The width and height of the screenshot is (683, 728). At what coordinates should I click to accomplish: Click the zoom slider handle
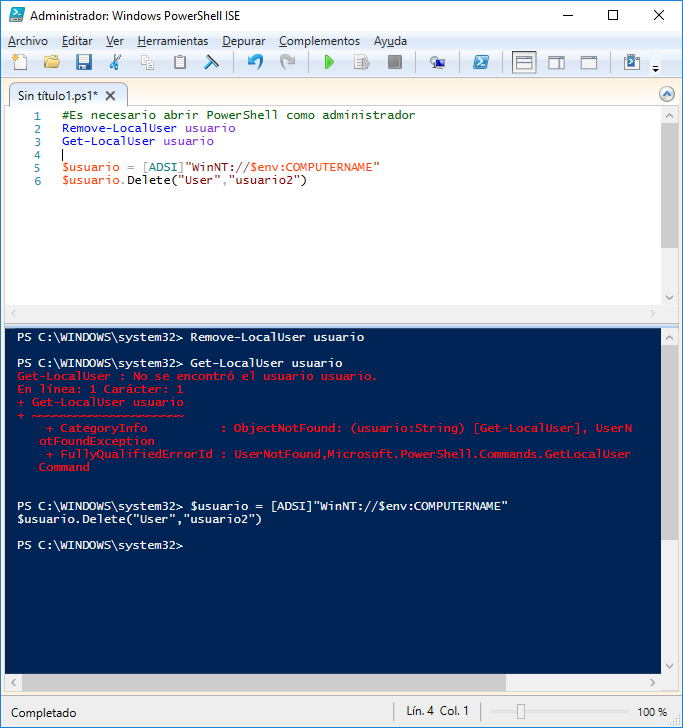point(521,711)
